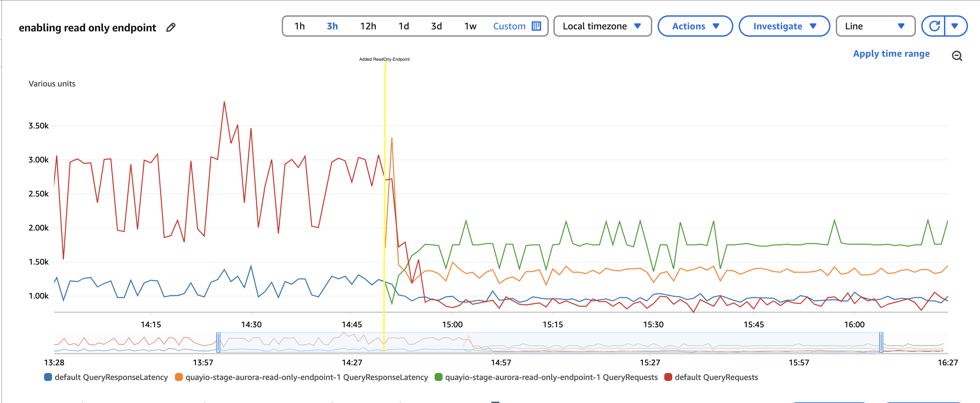Open the Investigate menu
980x403 pixels.
tap(784, 26)
